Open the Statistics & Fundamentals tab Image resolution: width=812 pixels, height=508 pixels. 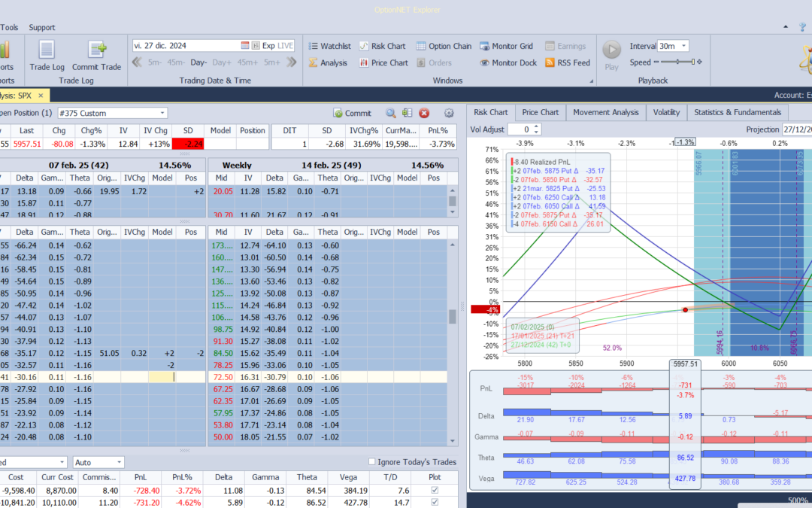(x=737, y=112)
